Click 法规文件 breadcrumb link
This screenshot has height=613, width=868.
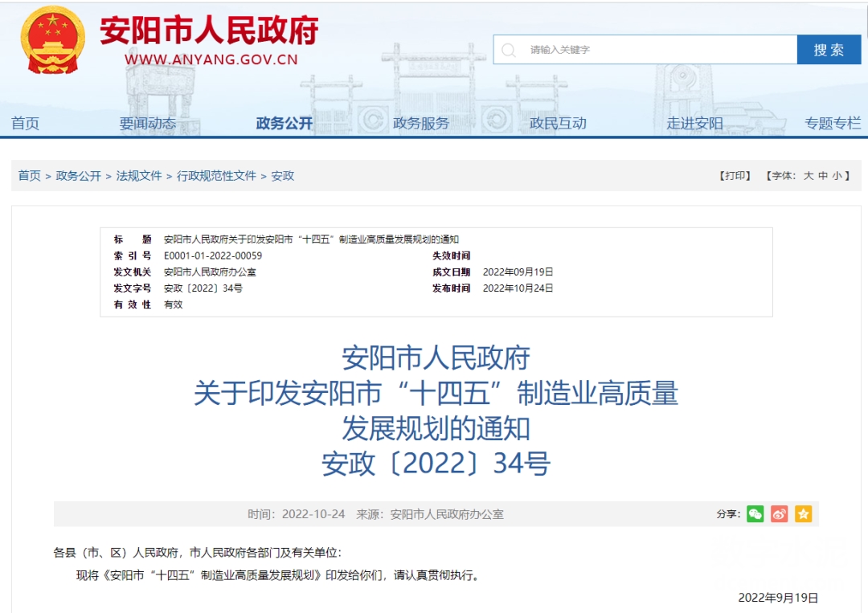pyautogui.click(x=139, y=176)
